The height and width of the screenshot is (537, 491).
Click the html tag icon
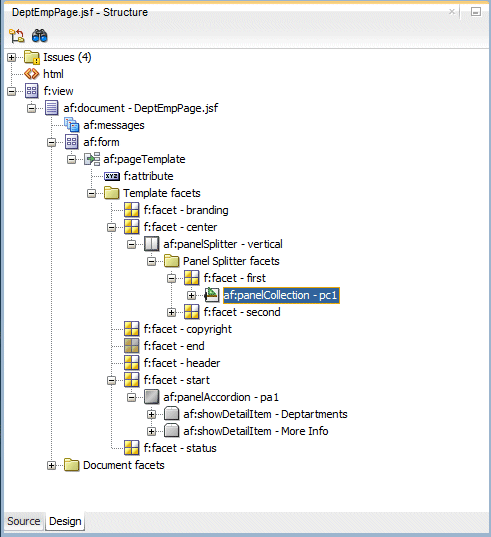coord(32,74)
